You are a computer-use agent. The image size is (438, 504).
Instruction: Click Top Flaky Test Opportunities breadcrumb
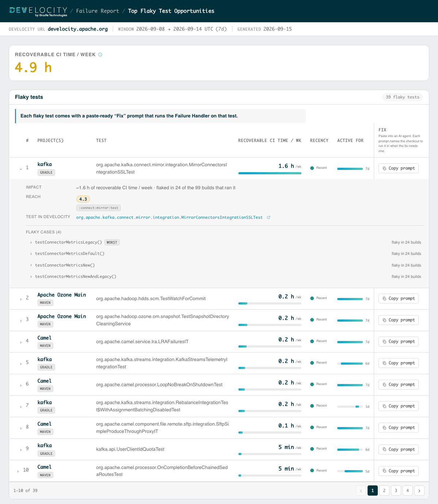pos(171,11)
